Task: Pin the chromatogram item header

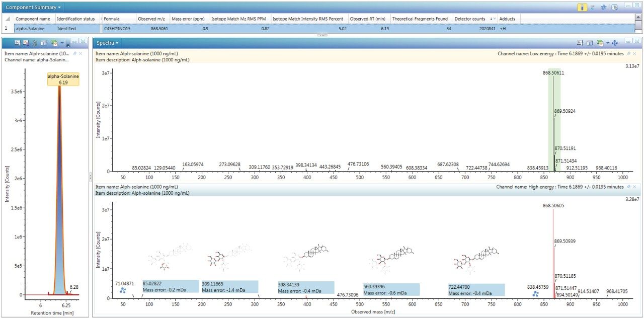Action: [74, 53]
